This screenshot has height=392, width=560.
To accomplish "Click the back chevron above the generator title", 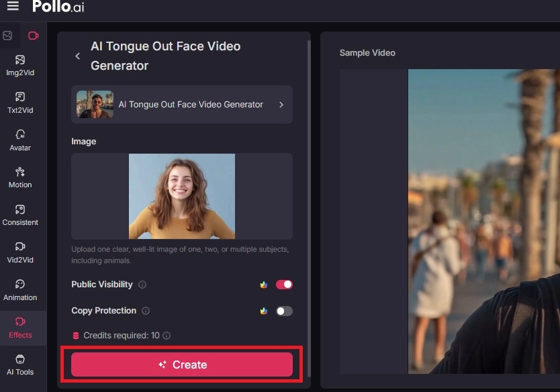I will pyautogui.click(x=77, y=56).
